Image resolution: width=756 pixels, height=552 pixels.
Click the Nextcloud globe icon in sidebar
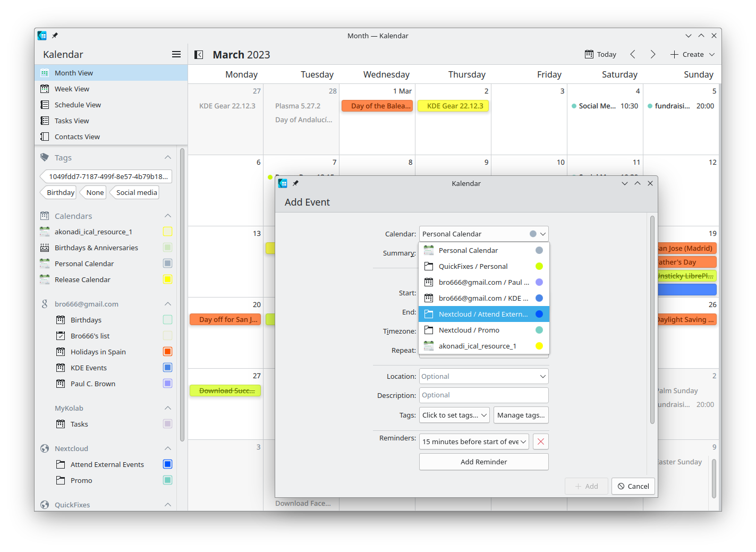[45, 448]
